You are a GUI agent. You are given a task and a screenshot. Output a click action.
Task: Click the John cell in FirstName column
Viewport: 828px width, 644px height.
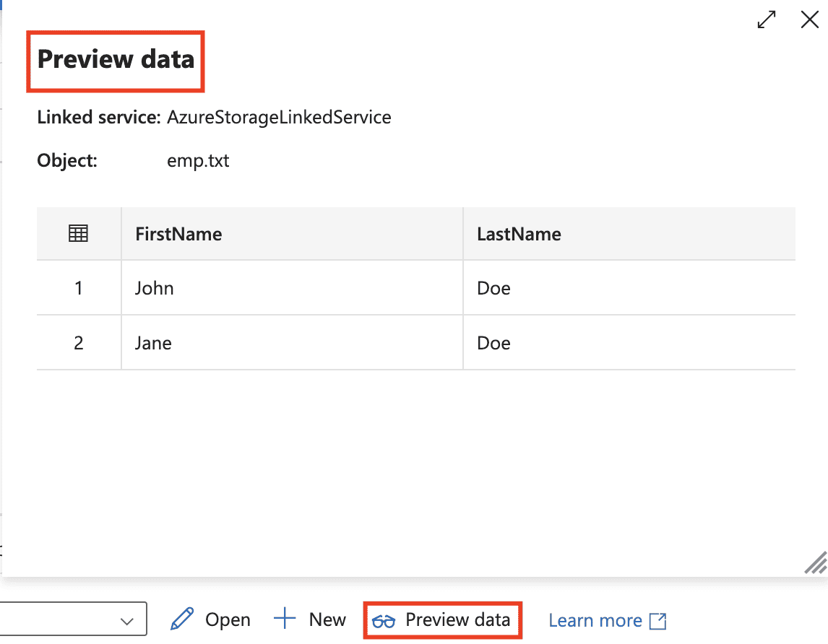pos(155,288)
